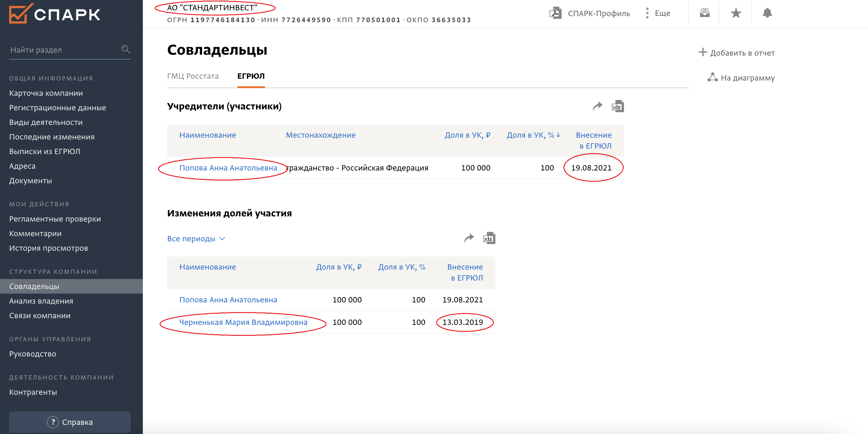Sort Учредители by Внесение в ЕГРЮЛ
The image size is (868, 434).
594,140
